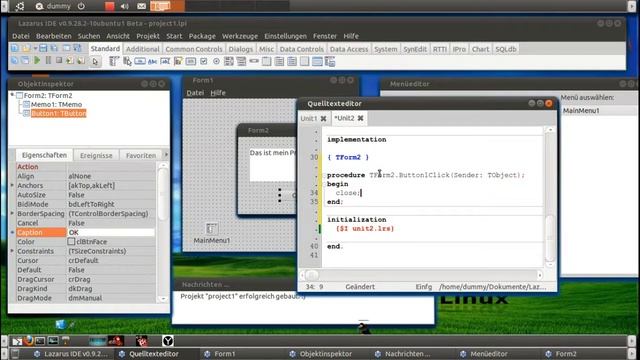
Task: Open the Hilfe menu on Form1
Action: [x=218, y=93]
